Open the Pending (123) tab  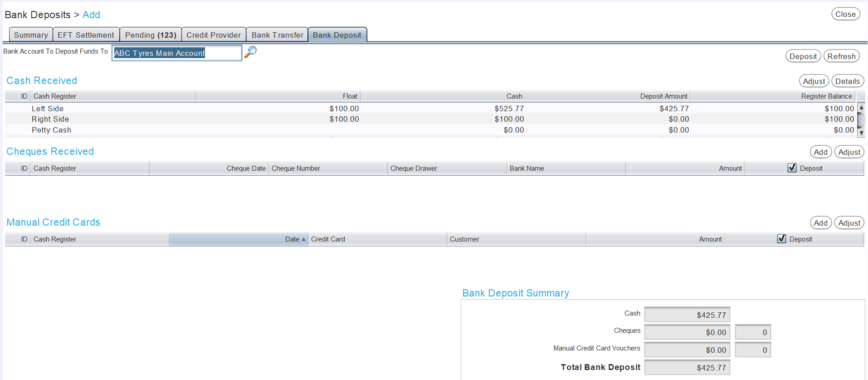click(151, 35)
